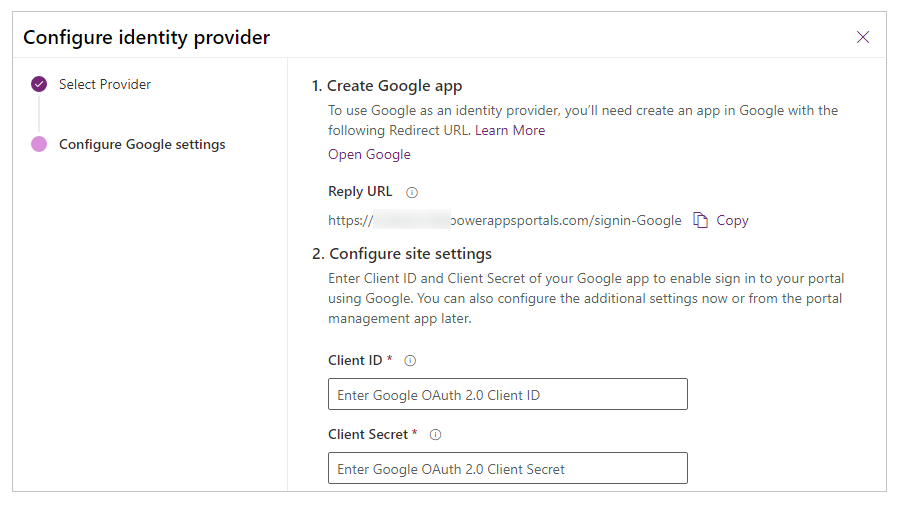
Task: Click the Select Provider step checkmark icon
Action: tap(39, 84)
